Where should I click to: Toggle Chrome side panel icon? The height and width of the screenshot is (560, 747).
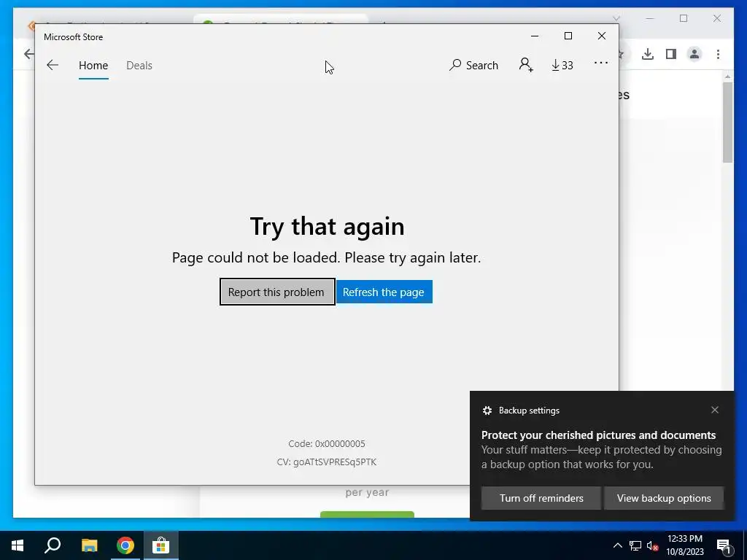pyautogui.click(x=671, y=54)
